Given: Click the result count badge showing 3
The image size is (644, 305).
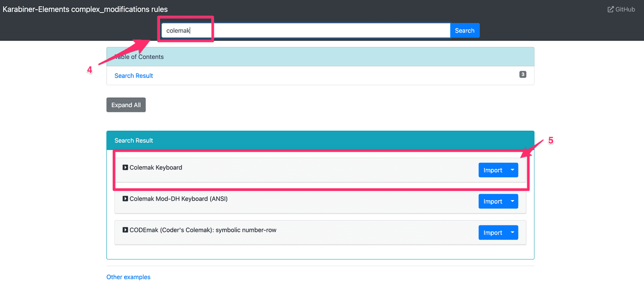Looking at the screenshot, I should [523, 75].
